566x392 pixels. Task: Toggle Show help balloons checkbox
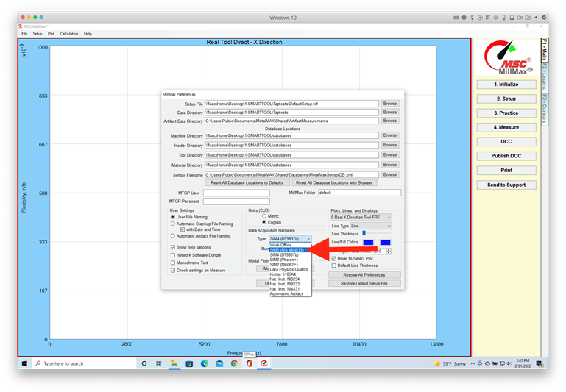(x=173, y=247)
